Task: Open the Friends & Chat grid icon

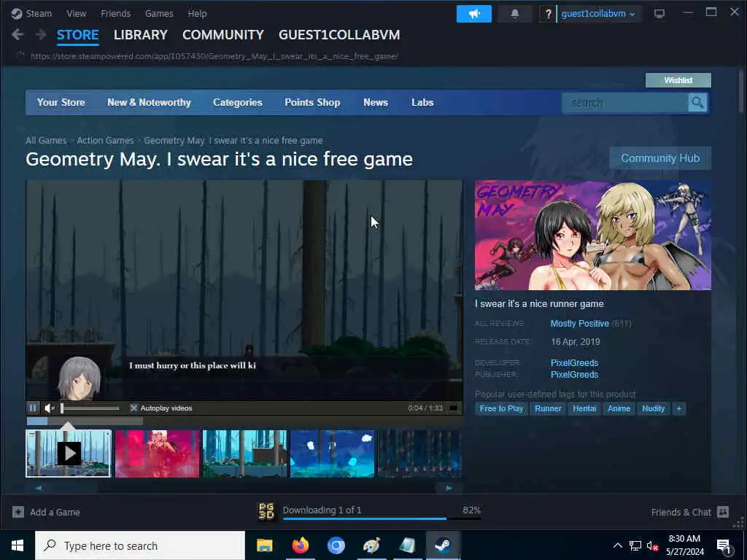Action: [x=723, y=512]
